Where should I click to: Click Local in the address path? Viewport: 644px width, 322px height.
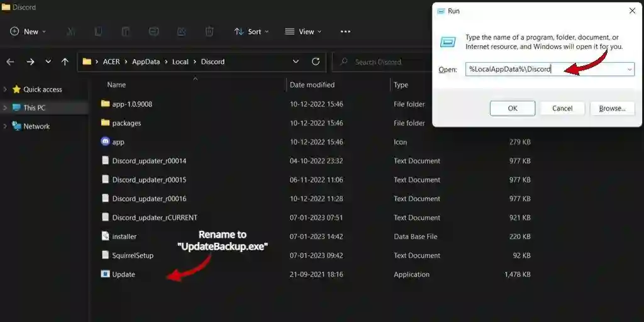click(x=180, y=62)
